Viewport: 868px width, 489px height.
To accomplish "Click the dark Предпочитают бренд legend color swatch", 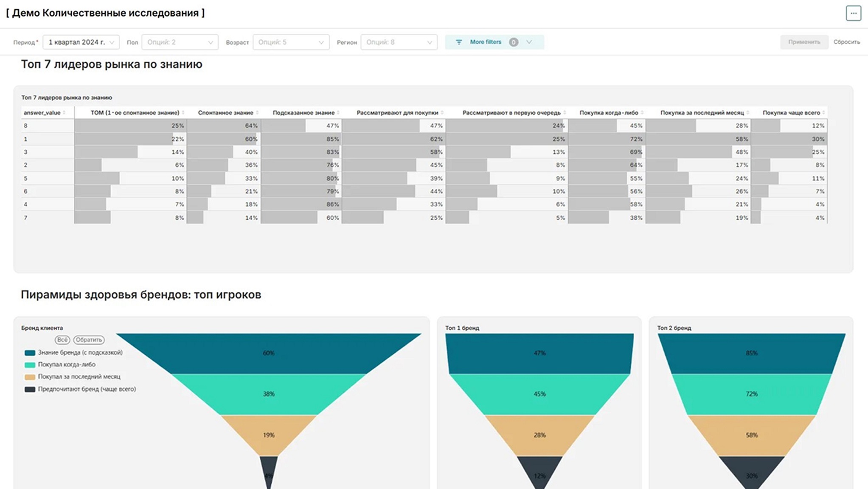I will pos(30,389).
